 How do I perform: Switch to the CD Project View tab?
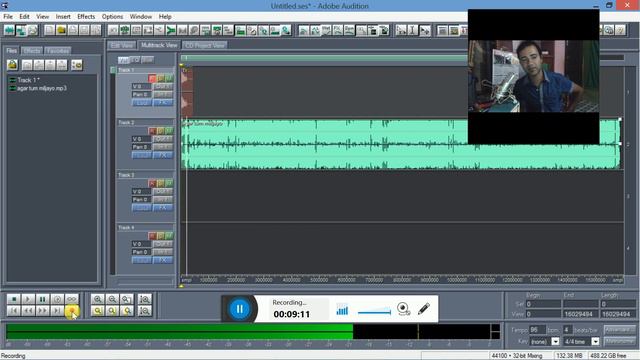205,45
